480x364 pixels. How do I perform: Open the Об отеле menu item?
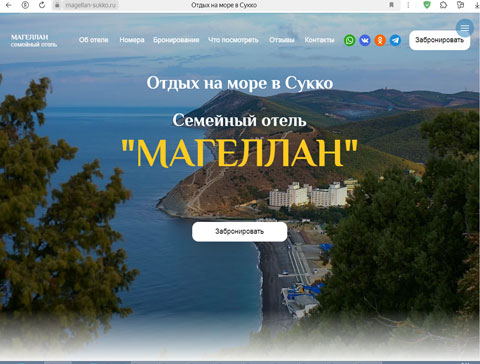coord(94,40)
